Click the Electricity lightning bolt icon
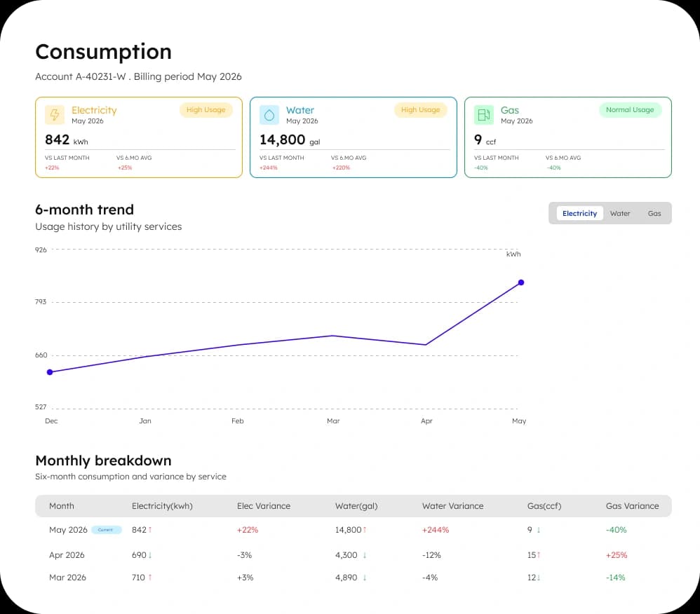The image size is (700, 614). (55, 115)
